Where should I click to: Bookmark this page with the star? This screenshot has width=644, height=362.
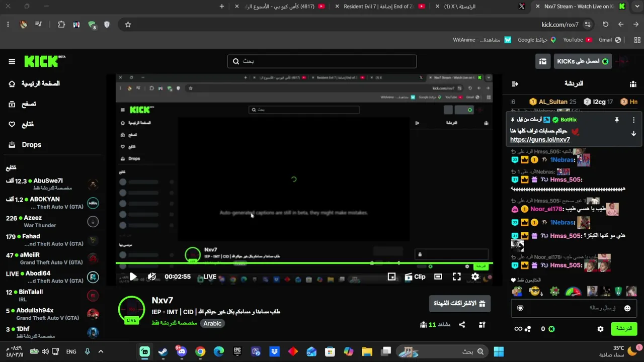tap(128, 24)
